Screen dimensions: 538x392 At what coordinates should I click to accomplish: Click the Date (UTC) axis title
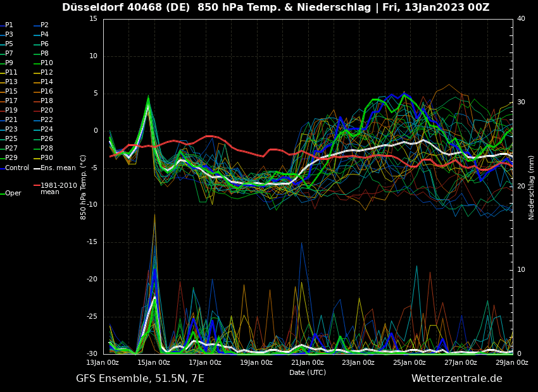coord(308,373)
